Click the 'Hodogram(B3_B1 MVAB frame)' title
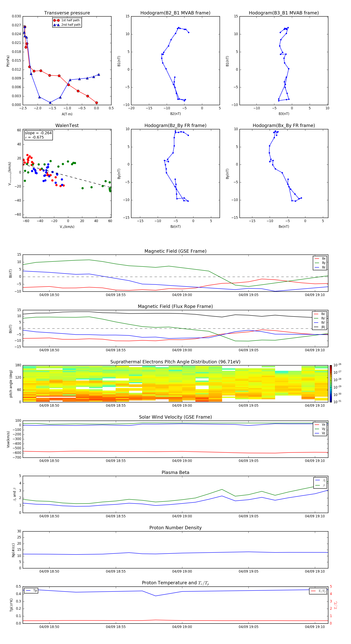The height and width of the screenshot is (644, 351). pos(284,13)
